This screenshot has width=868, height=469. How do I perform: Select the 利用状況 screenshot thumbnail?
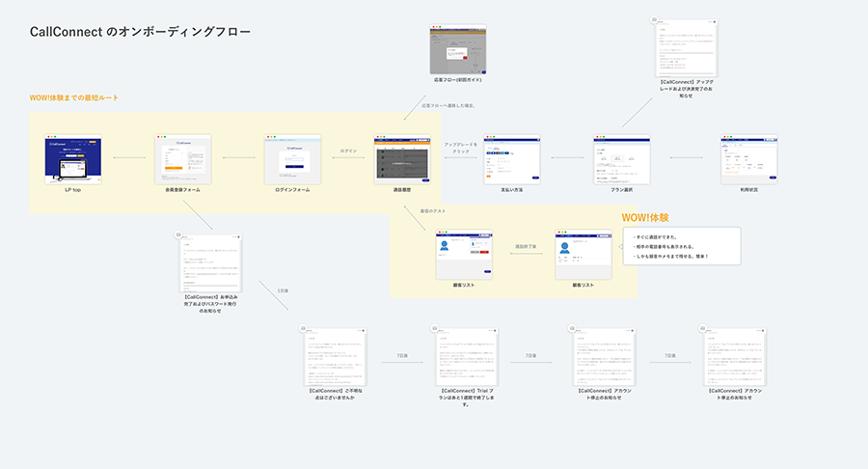pos(749,159)
